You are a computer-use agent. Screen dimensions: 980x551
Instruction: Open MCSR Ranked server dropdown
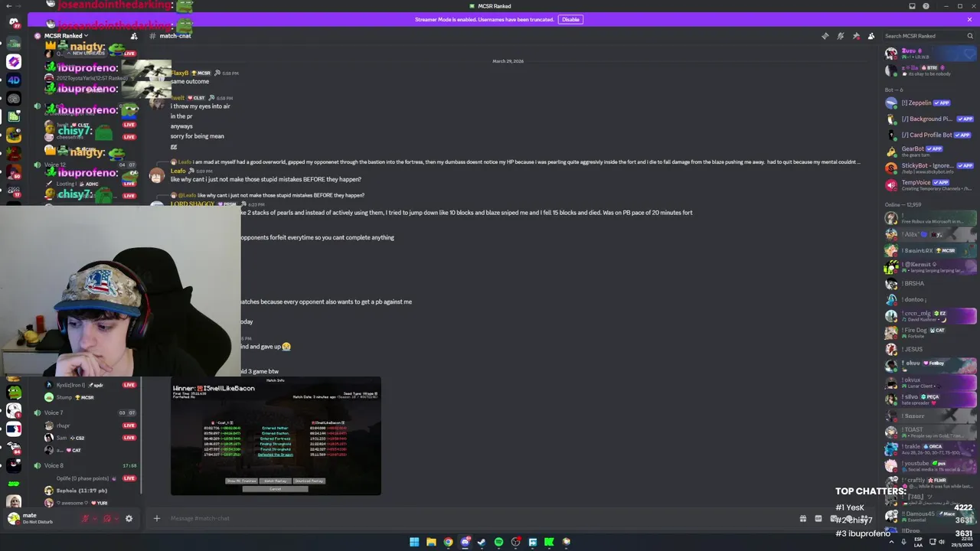[x=66, y=36]
